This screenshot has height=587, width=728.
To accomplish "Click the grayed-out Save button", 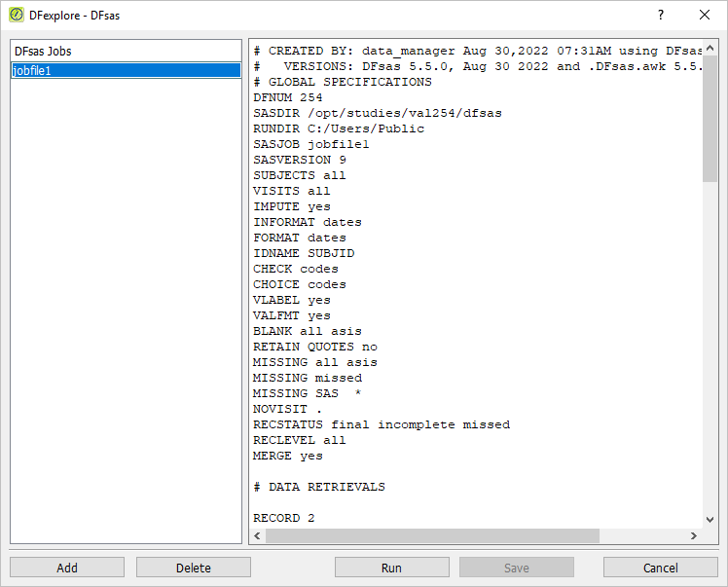I will pyautogui.click(x=517, y=568).
